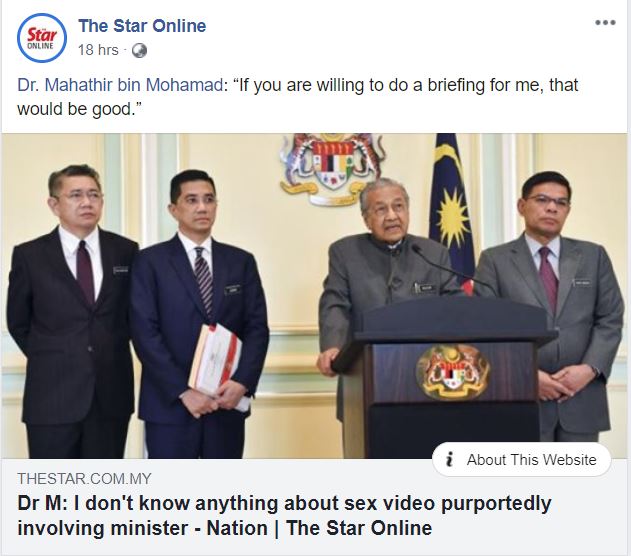This screenshot has height=556, width=631.
Task: Open the post options three-dot menu
Action: pyautogui.click(x=605, y=23)
